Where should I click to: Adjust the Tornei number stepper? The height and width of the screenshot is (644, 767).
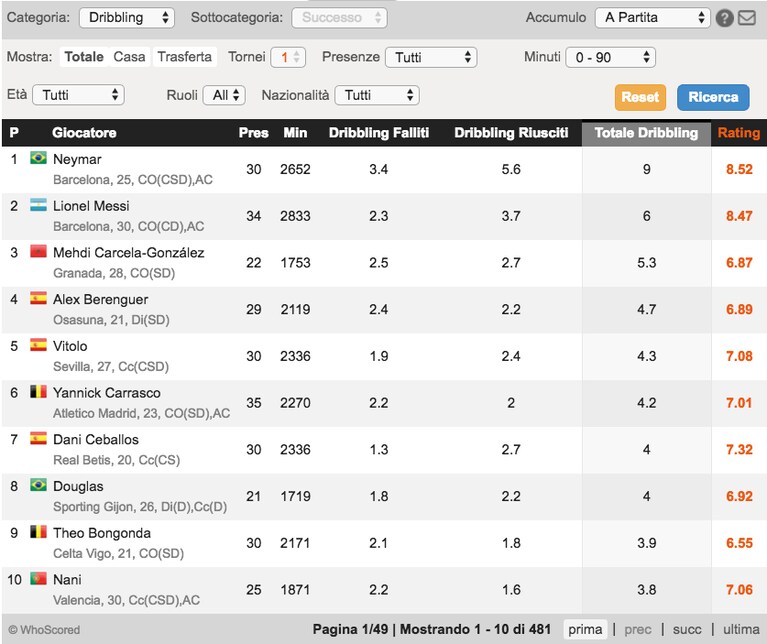[288, 57]
